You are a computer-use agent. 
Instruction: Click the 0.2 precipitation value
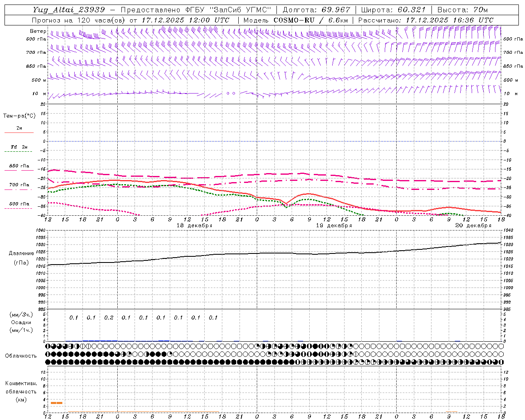click(x=109, y=317)
